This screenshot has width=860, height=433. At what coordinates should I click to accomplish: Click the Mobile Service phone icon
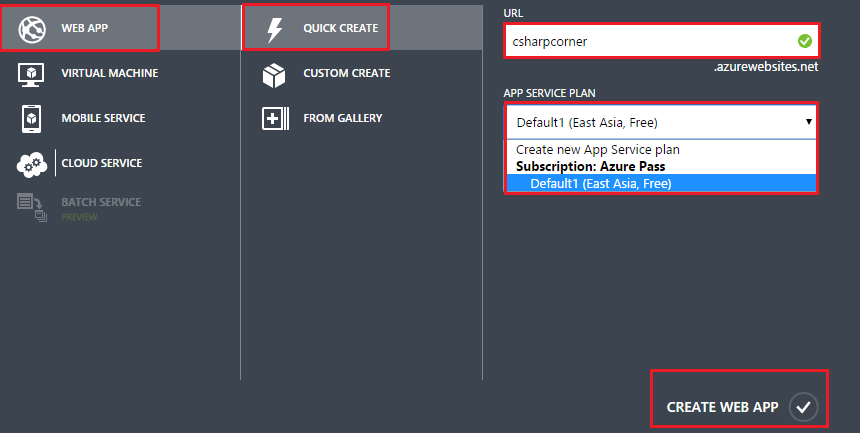point(30,118)
